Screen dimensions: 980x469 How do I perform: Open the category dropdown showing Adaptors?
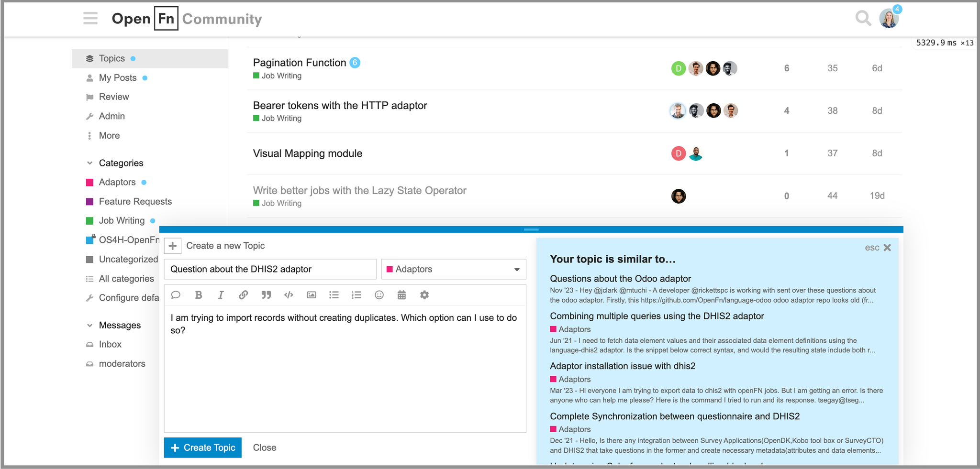click(454, 269)
